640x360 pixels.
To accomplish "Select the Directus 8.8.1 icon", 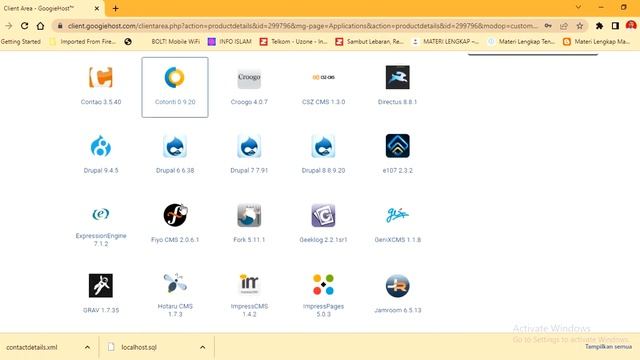I will [398, 77].
